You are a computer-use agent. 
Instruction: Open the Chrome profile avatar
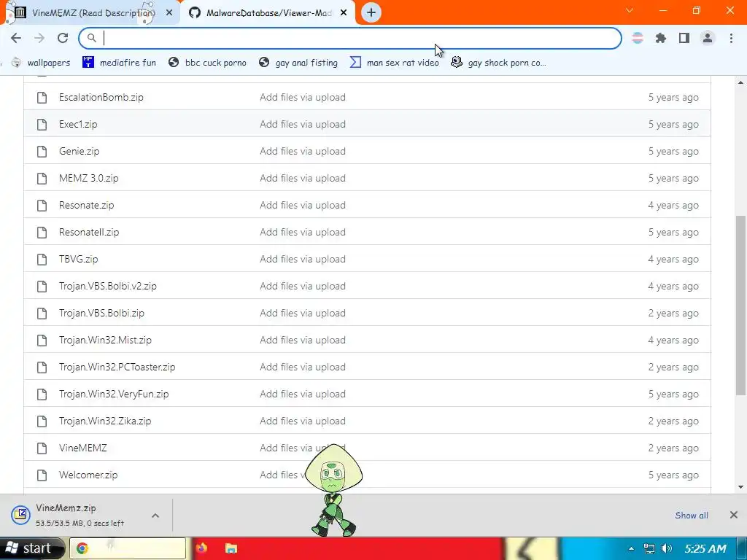tap(708, 38)
